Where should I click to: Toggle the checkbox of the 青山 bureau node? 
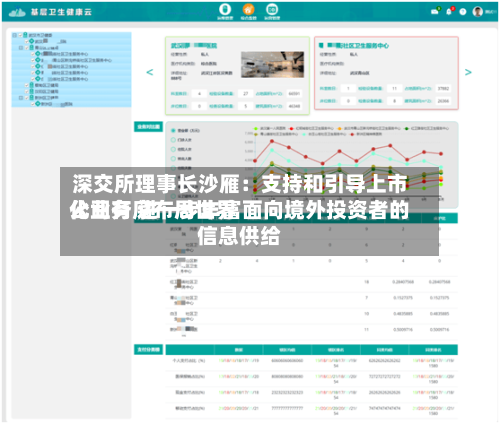27,48
